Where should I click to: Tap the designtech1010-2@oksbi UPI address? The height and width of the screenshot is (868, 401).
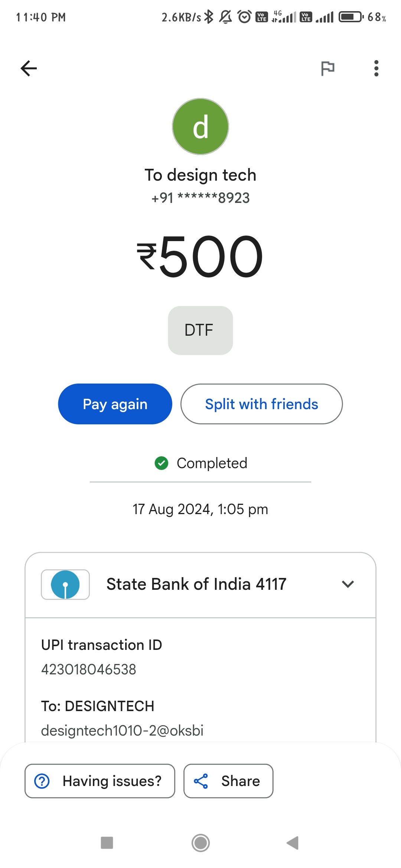pos(122,730)
